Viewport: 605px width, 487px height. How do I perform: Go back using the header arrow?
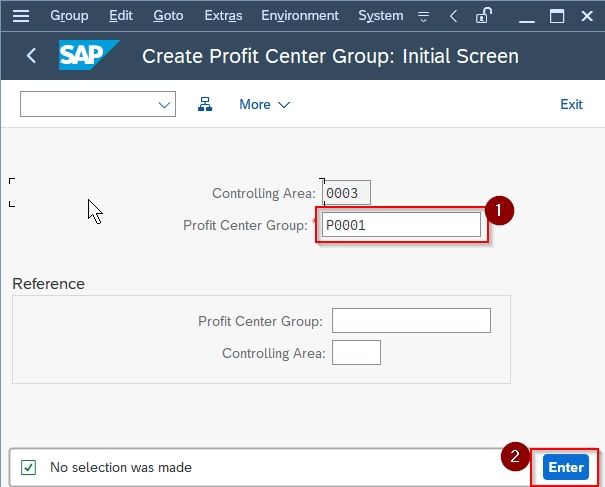coord(32,56)
